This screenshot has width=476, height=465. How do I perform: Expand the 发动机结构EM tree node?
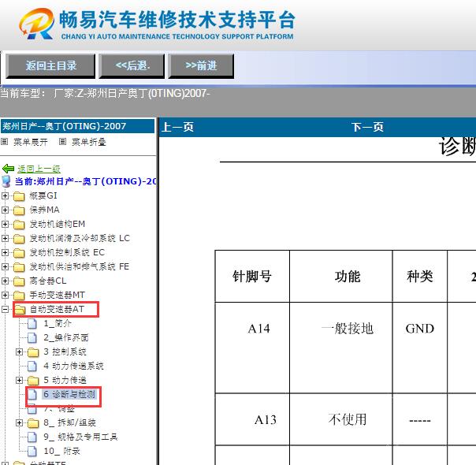[x=5, y=224]
